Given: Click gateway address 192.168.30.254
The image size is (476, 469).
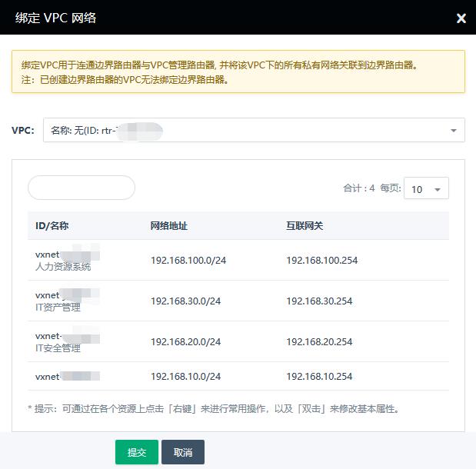Looking at the screenshot, I should tap(319, 301).
